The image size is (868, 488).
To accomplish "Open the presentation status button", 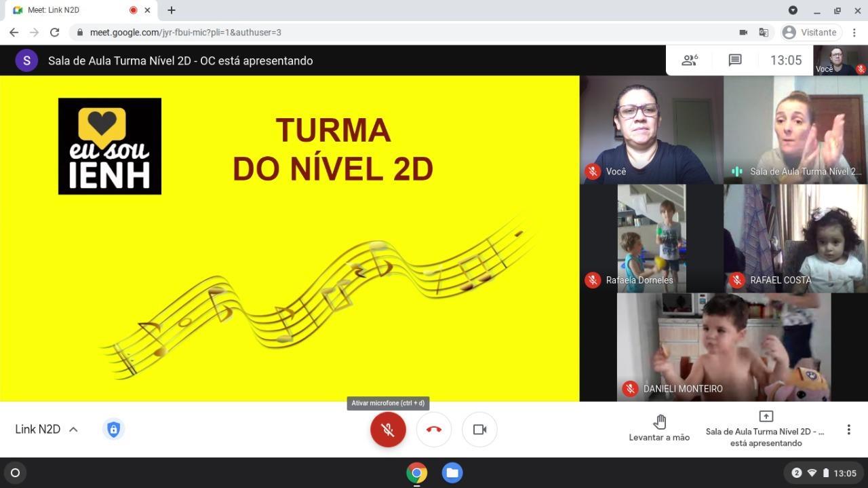I will pyautogui.click(x=766, y=428).
